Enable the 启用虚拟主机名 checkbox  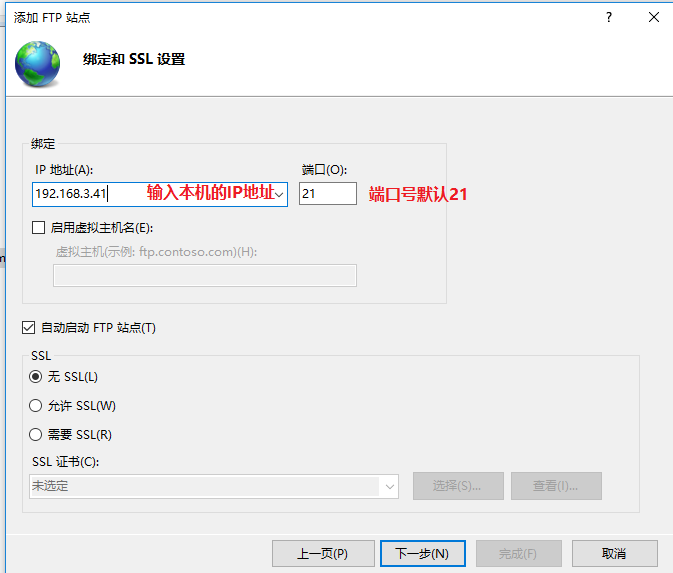(x=39, y=228)
